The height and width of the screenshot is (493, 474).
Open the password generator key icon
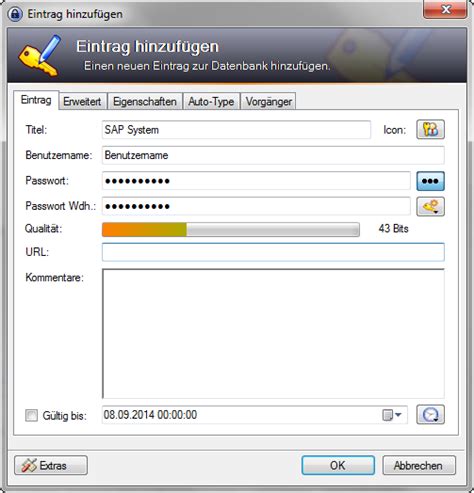point(430,206)
